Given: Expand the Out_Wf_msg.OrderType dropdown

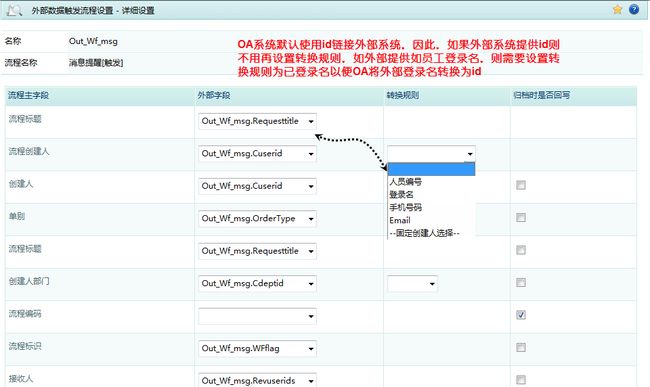Looking at the screenshot, I should [257, 219].
